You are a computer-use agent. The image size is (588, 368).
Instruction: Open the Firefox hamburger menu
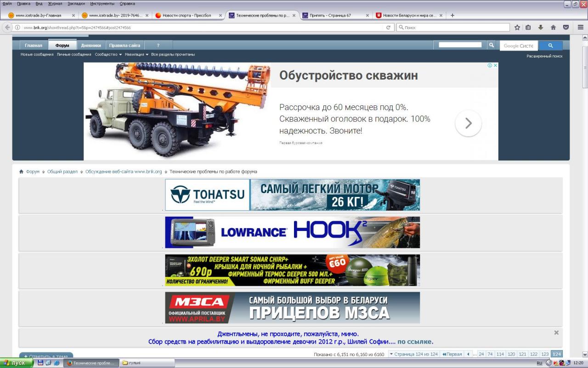[x=580, y=28]
